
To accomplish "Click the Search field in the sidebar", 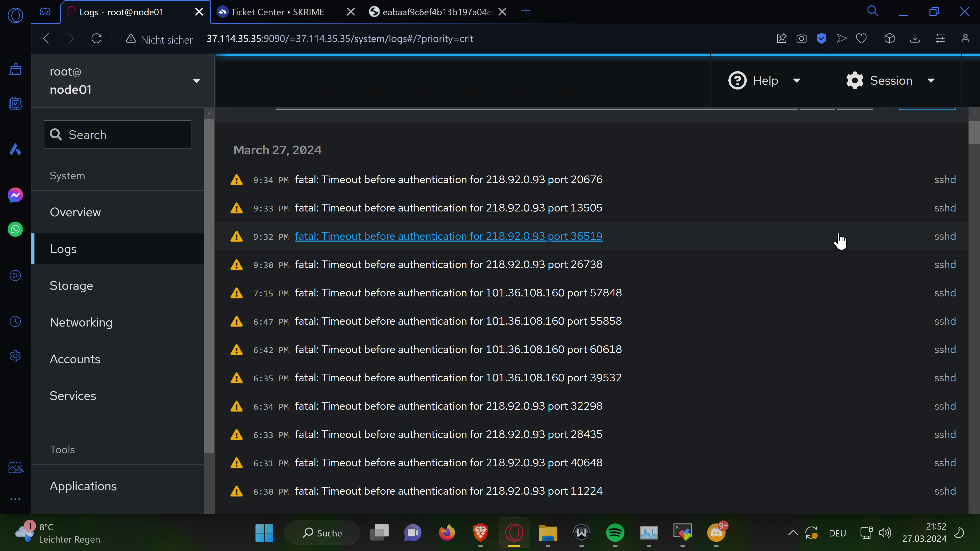I will 118,135.
